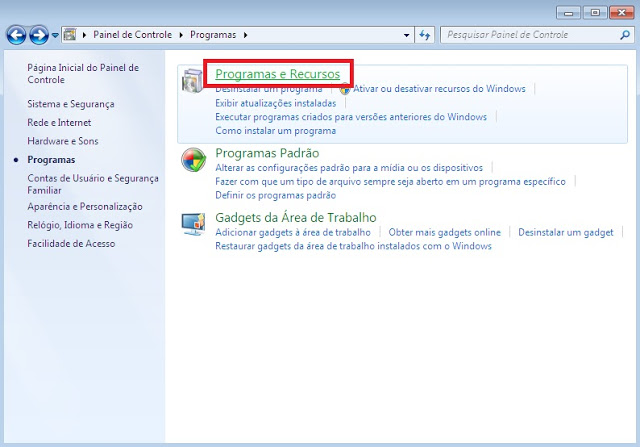Open Restaurar gadgets da área de trabalho instalados
Viewport: 640px width, 447px height.
coord(353,246)
